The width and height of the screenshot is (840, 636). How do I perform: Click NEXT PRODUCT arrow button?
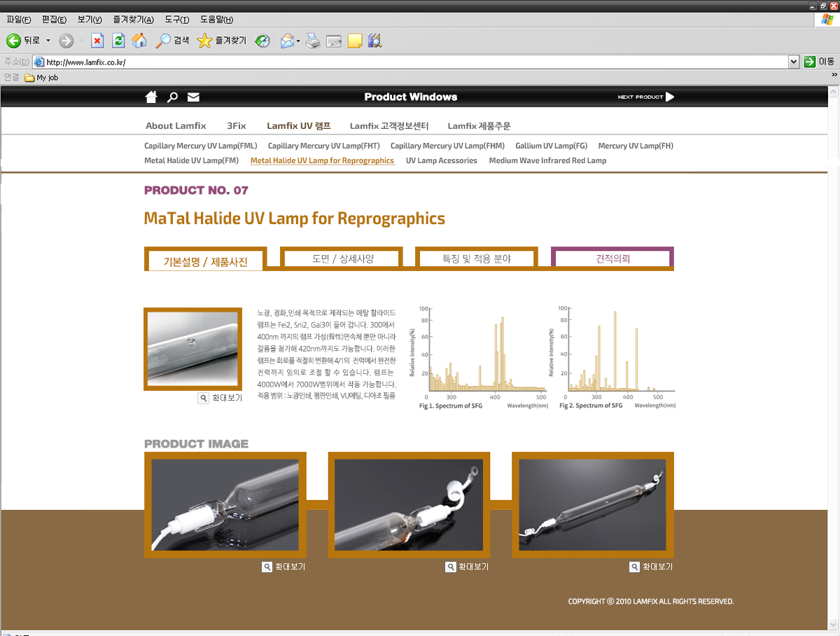pos(646,97)
